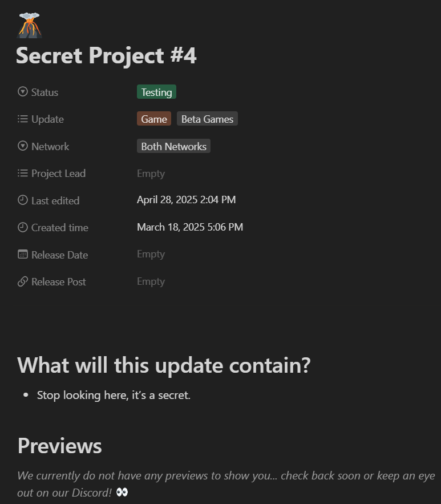Click the Last edited date value
The width and height of the screenshot is (441, 504).
tap(187, 200)
